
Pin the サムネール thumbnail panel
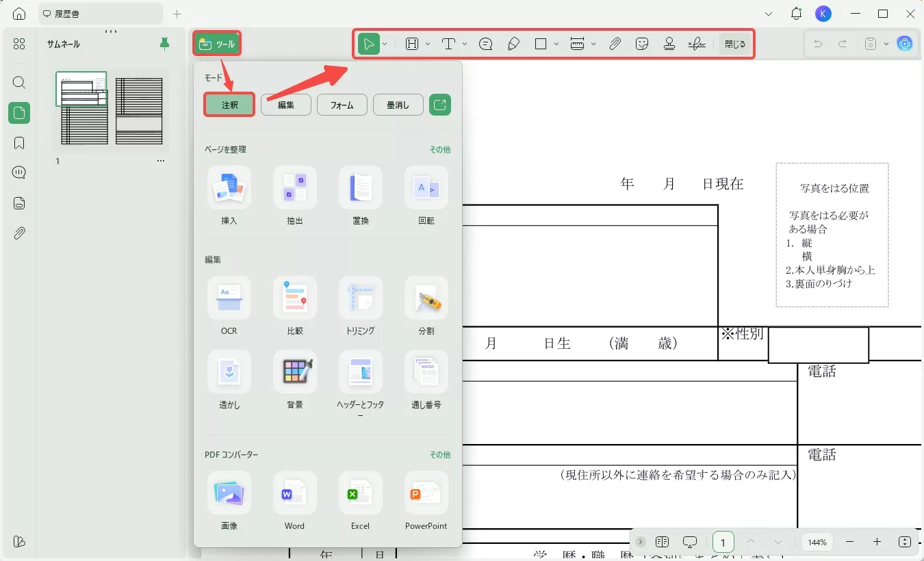[x=164, y=43]
